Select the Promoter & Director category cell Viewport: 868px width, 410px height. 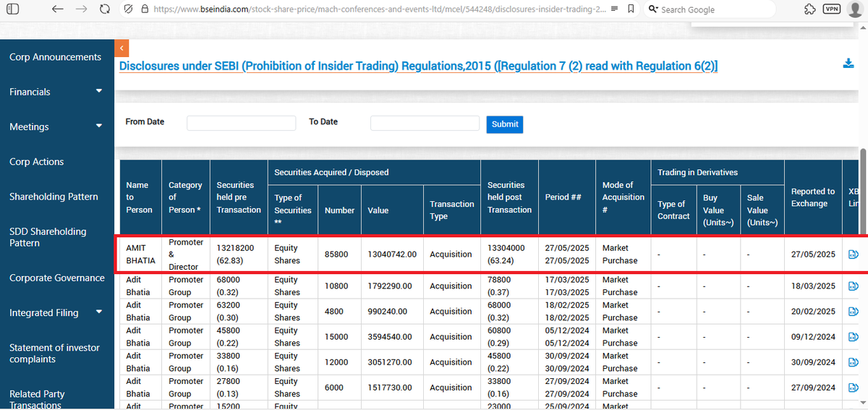(186, 254)
